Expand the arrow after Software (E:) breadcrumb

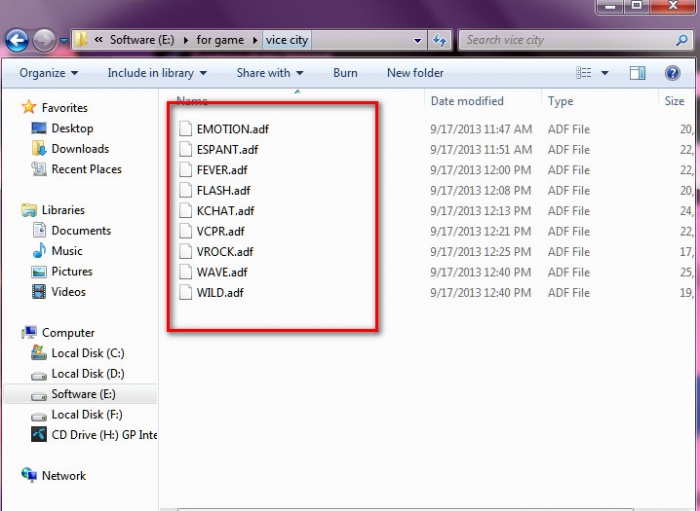186,40
